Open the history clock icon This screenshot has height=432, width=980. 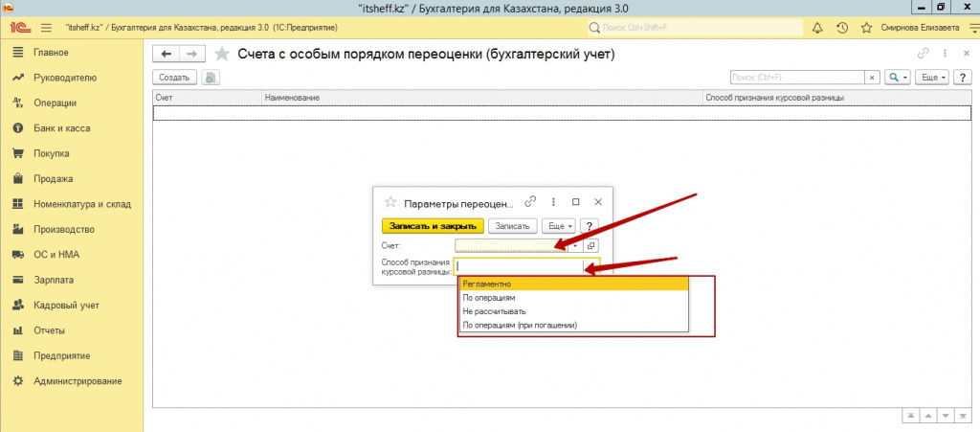842,30
